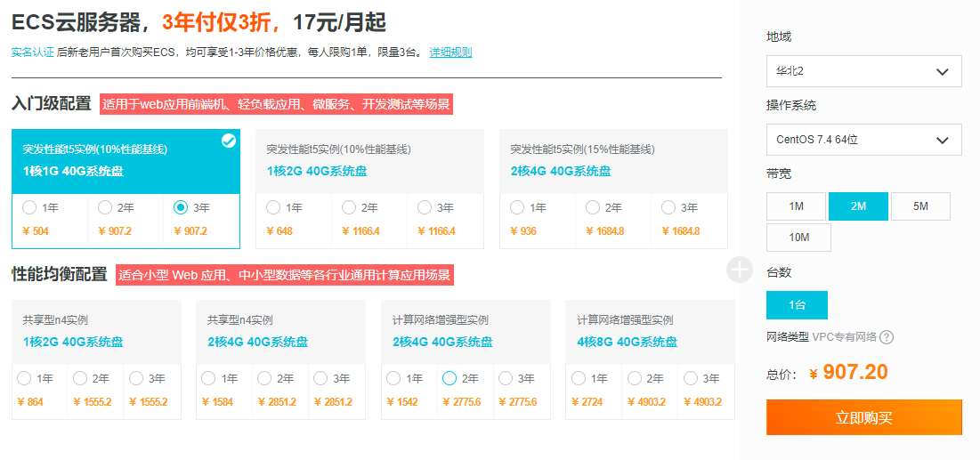
Task: Set bandwidth to 5M
Action: [x=920, y=206]
